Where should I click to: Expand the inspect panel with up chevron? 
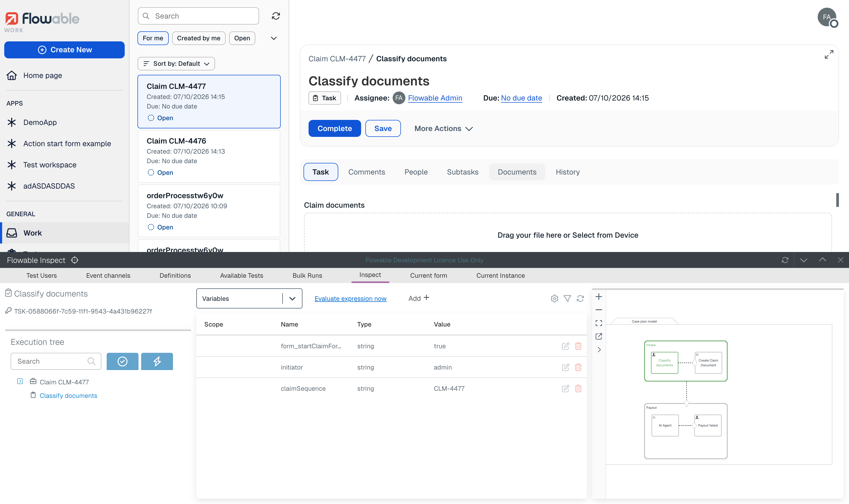point(822,260)
